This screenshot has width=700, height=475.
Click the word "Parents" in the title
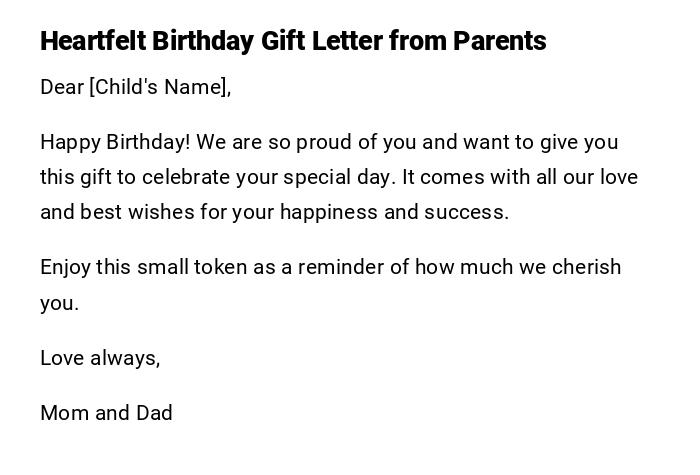click(499, 41)
